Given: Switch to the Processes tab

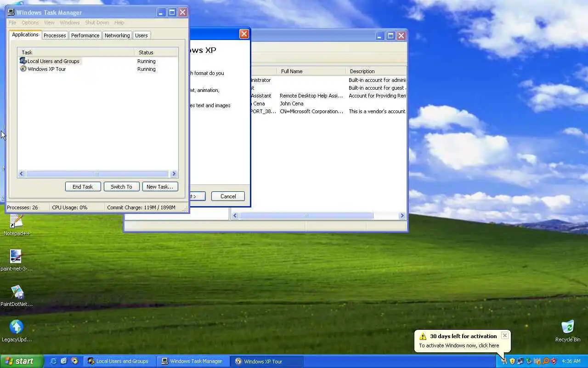Looking at the screenshot, I should pos(55,35).
